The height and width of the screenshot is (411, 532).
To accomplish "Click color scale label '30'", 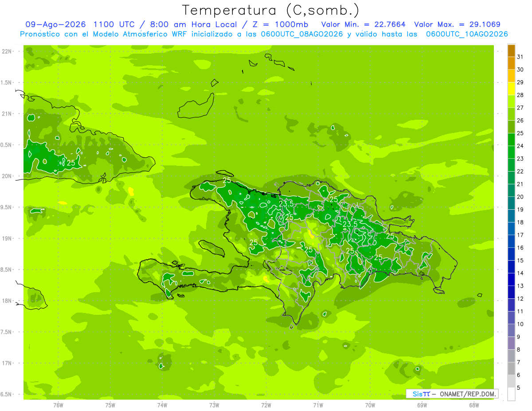I will pyautogui.click(x=520, y=70).
